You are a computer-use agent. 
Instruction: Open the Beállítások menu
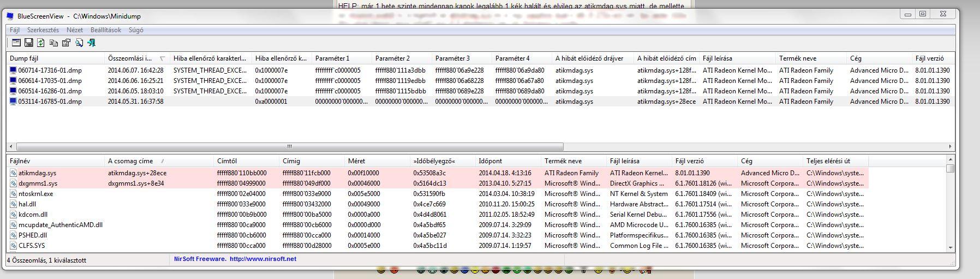tap(106, 30)
